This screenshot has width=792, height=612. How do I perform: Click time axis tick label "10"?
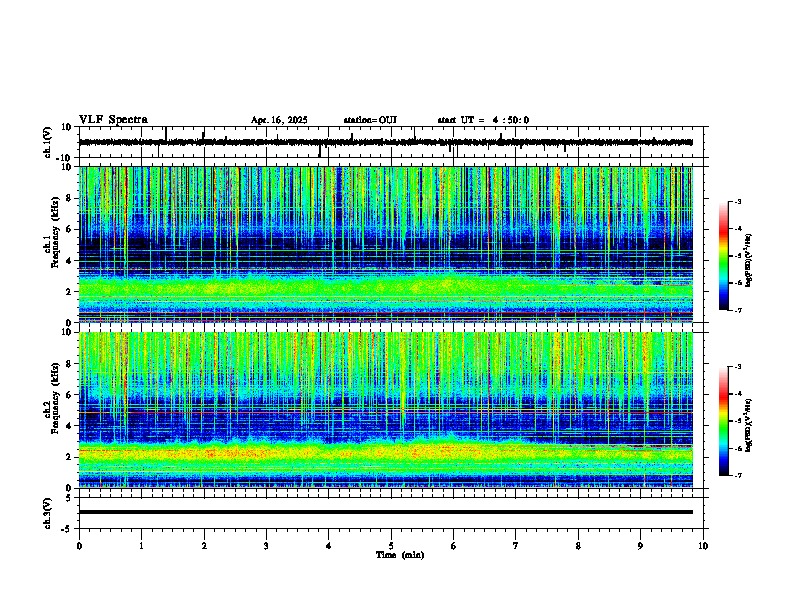(703, 546)
